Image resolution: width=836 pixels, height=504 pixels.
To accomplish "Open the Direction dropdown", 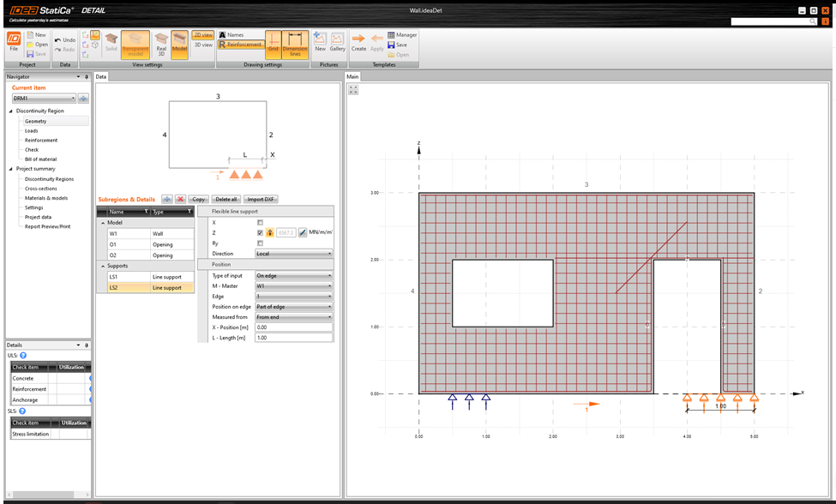I will (293, 254).
